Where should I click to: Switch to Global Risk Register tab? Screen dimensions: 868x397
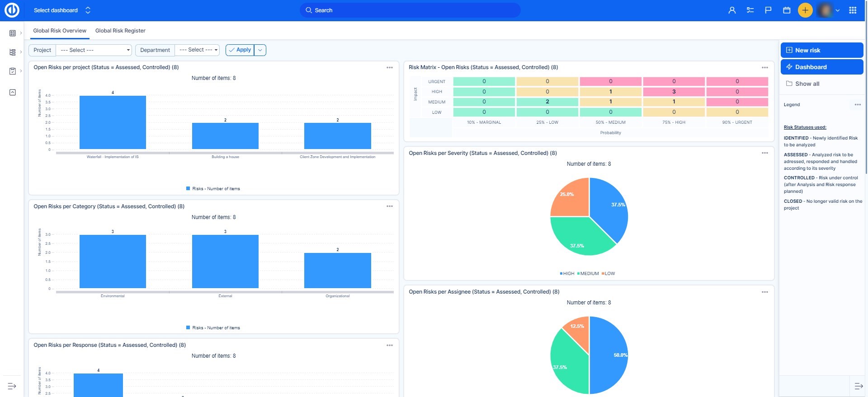[x=120, y=31]
